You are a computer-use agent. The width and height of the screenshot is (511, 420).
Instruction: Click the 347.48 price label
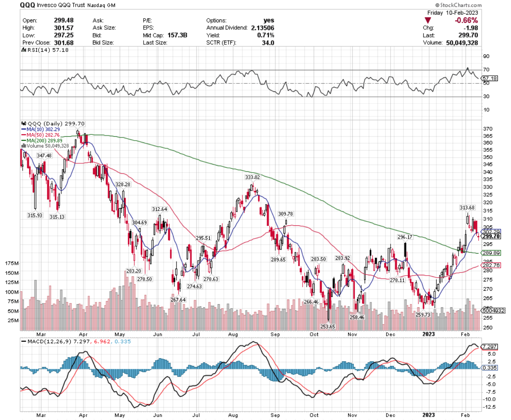(44, 156)
